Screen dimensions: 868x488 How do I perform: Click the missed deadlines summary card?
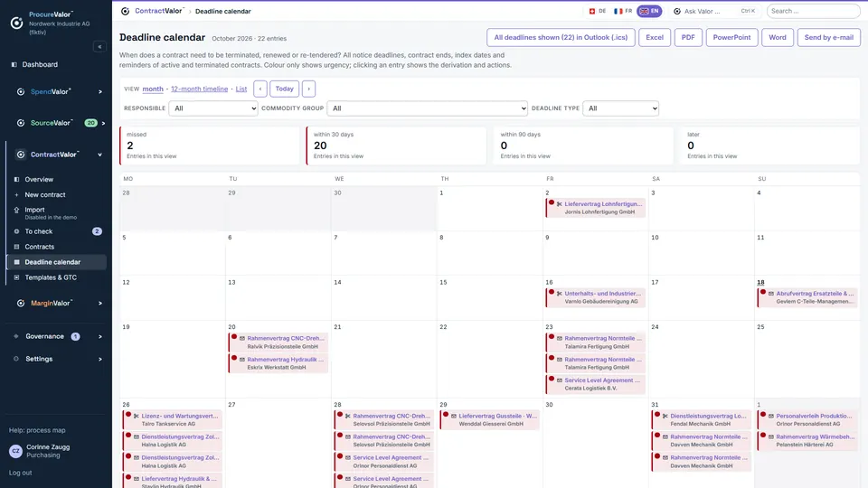click(x=209, y=146)
